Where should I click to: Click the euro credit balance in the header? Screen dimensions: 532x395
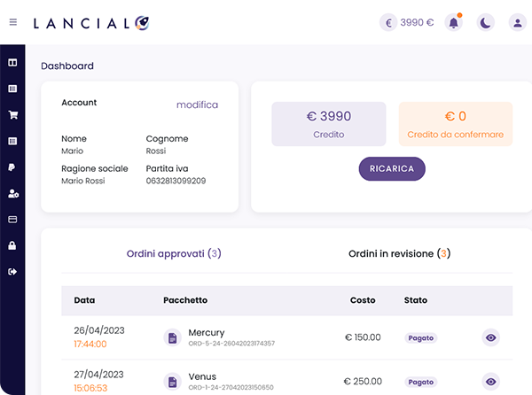407,22
